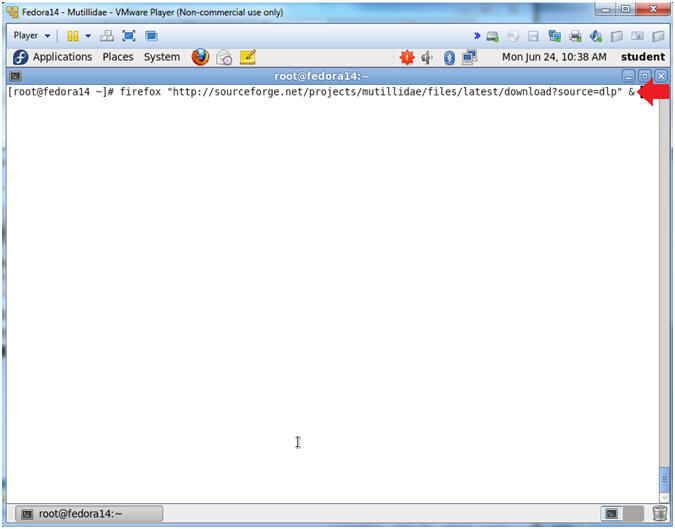675x529 pixels.
Task: Click the terminal window menu icon in title bar
Action: pyautogui.click(x=15, y=76)
